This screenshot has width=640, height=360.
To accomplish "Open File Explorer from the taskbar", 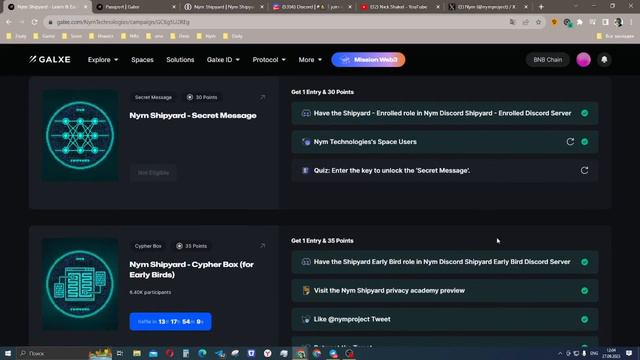I will point(137,353).
